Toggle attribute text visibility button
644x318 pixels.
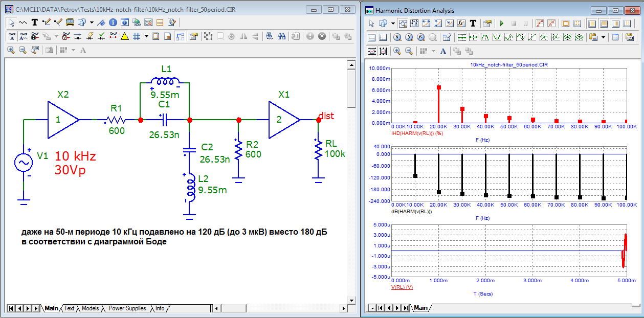point(11,36)
